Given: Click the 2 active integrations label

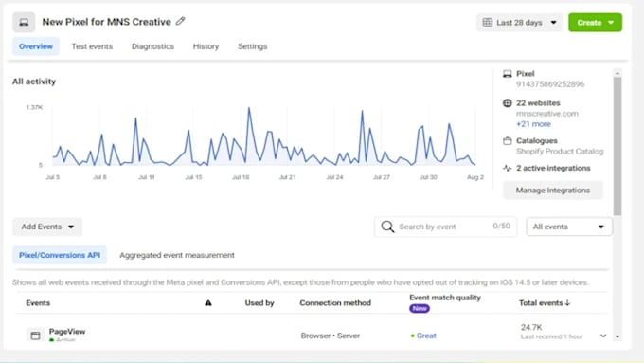Looking at the screenshot, I should pyautogui.click(x=553, y=168).
